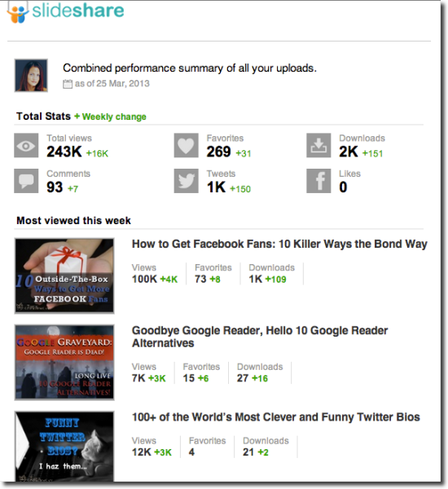Open 'Goodbye Google Reader' title link
Screen dimensions: 448x489
(260, 337)
